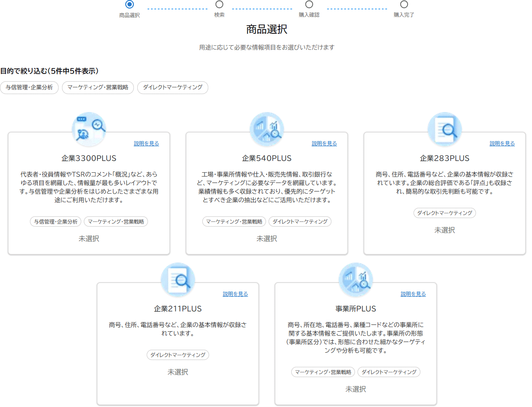
Task: Click ダイレクトマーケティング tag in 企業211PLUS card
Action: (178, 355)
